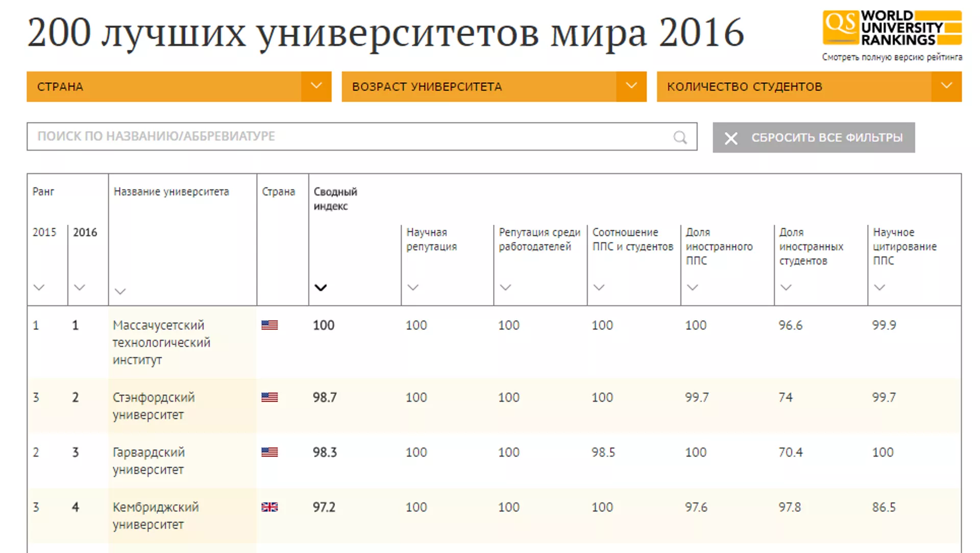Click the QS World University Rankings logo

(x=892, y=29)
